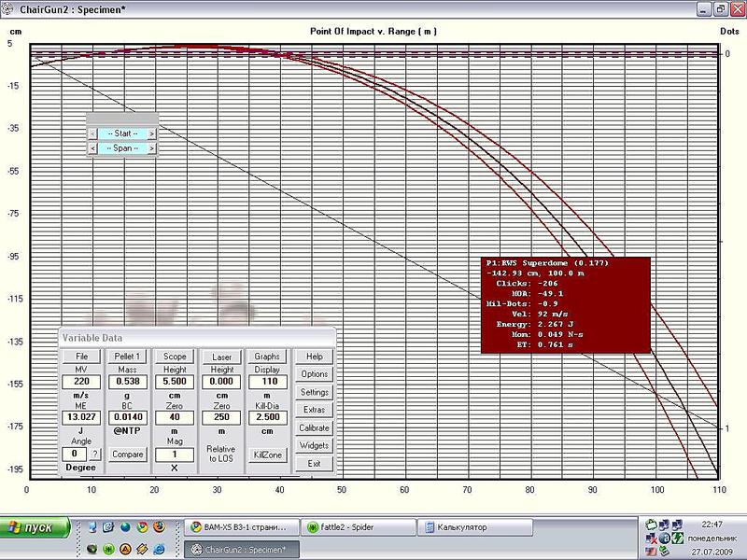Click the Help button
This screenshot has width=747, height=560.
(x=314, y=357)
